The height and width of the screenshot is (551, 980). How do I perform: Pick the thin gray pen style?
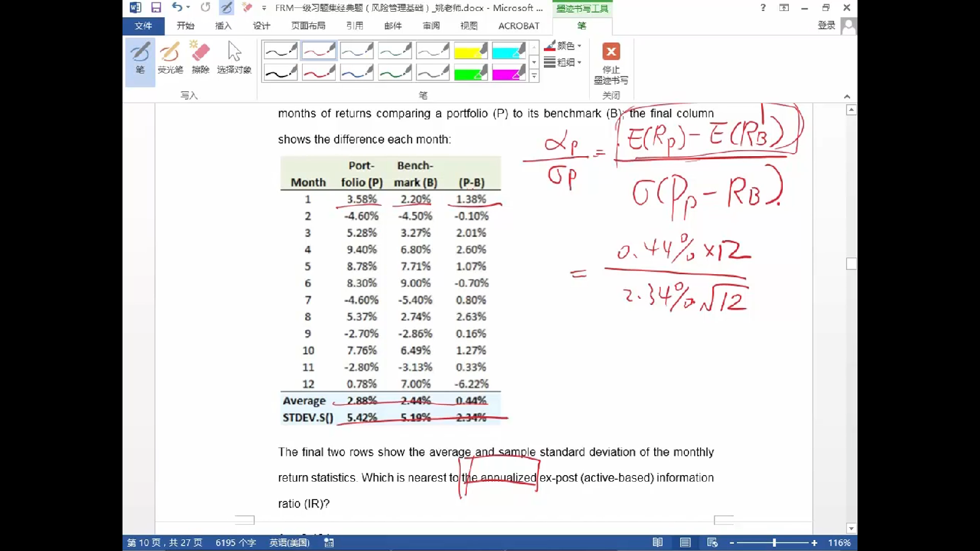point(432,50)
